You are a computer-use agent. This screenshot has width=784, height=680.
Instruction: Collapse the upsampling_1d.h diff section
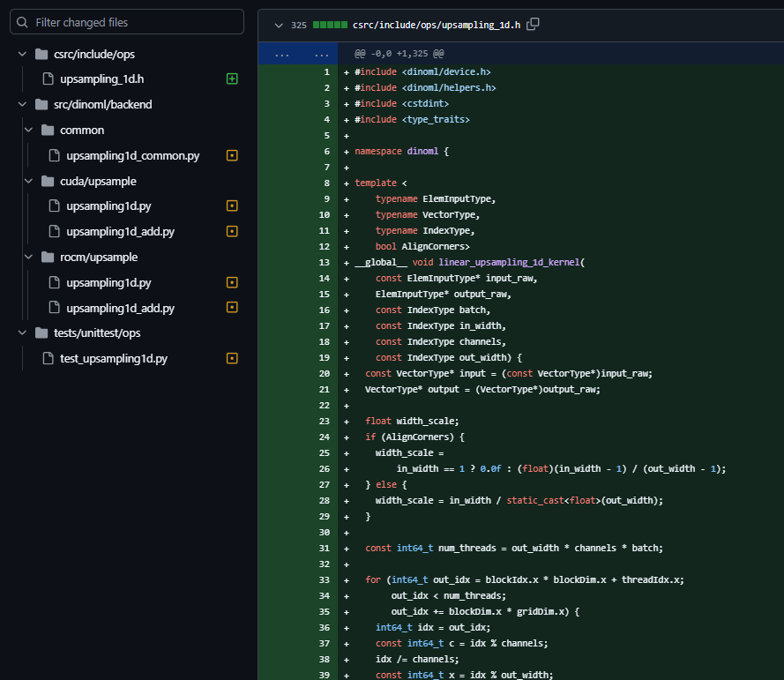[x=279, y=26]
